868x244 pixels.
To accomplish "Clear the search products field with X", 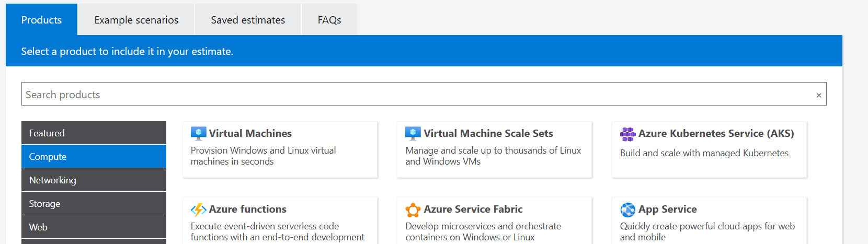I will (x=818, y=95).
